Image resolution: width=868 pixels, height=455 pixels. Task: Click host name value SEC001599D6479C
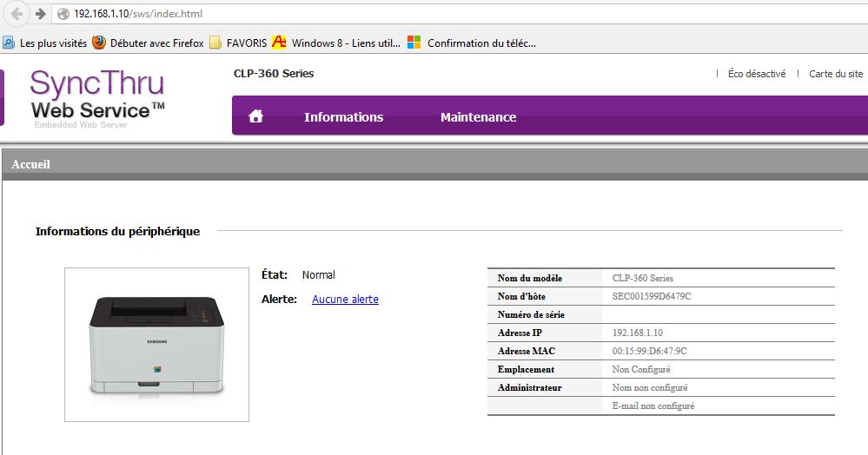(652, 296)
